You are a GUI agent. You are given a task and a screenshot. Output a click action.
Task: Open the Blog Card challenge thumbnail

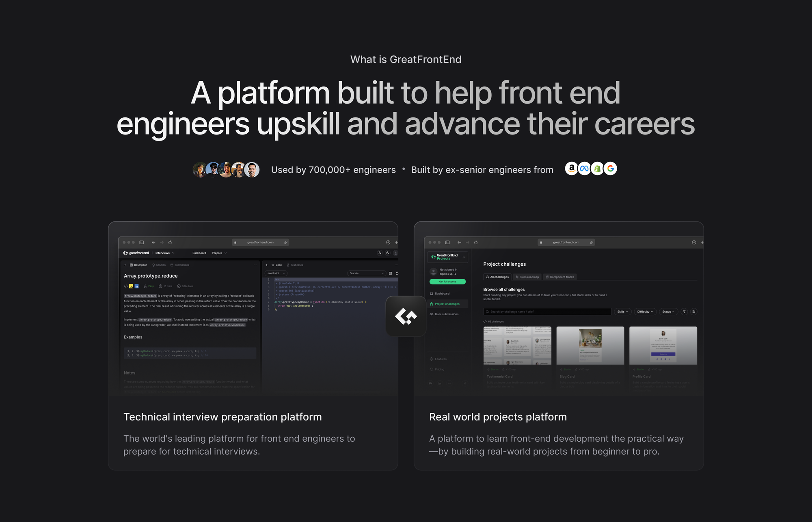590,345
